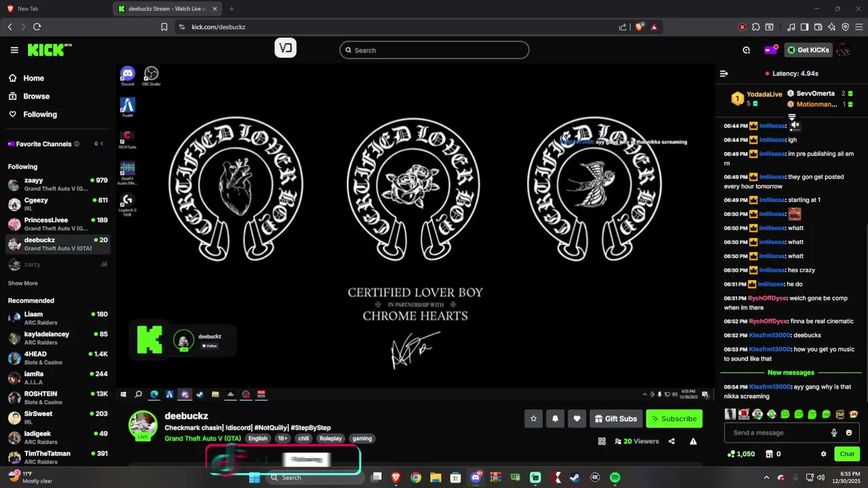Open Steam from the taskbar
Viewport: 868px width, 488px height.
click(575, 477)
